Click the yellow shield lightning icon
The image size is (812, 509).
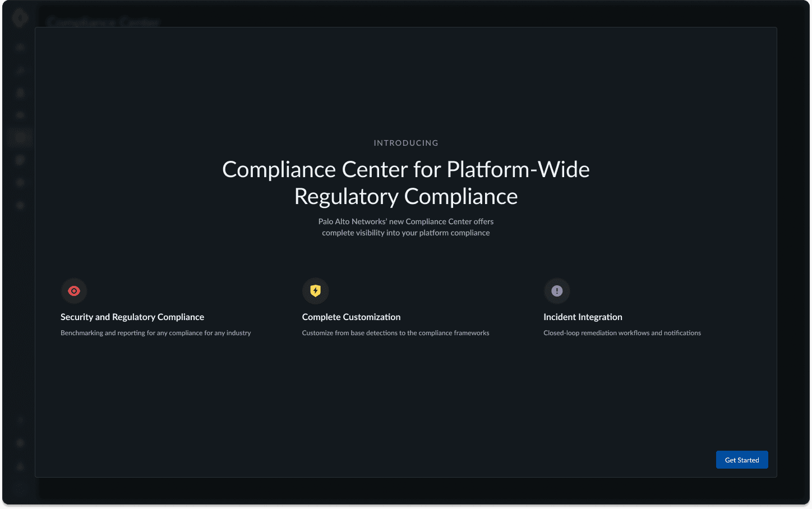pyautogui.click(x=315, y=291)
